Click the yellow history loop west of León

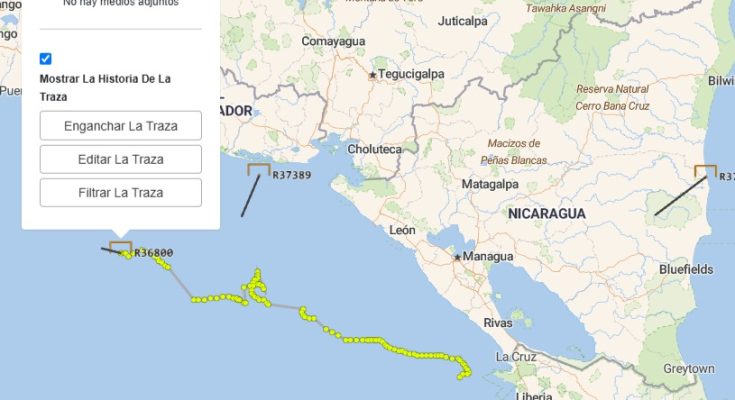[x=255, y=287]
